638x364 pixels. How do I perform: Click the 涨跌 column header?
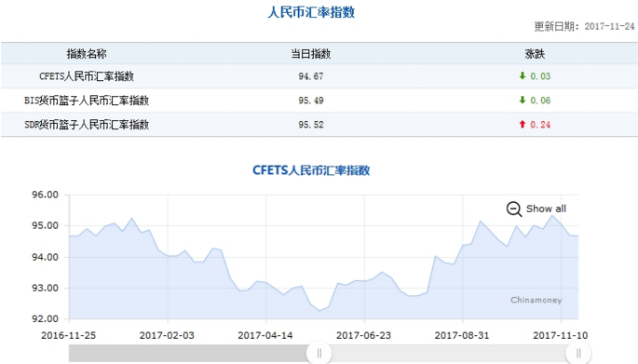pos(535,54)
